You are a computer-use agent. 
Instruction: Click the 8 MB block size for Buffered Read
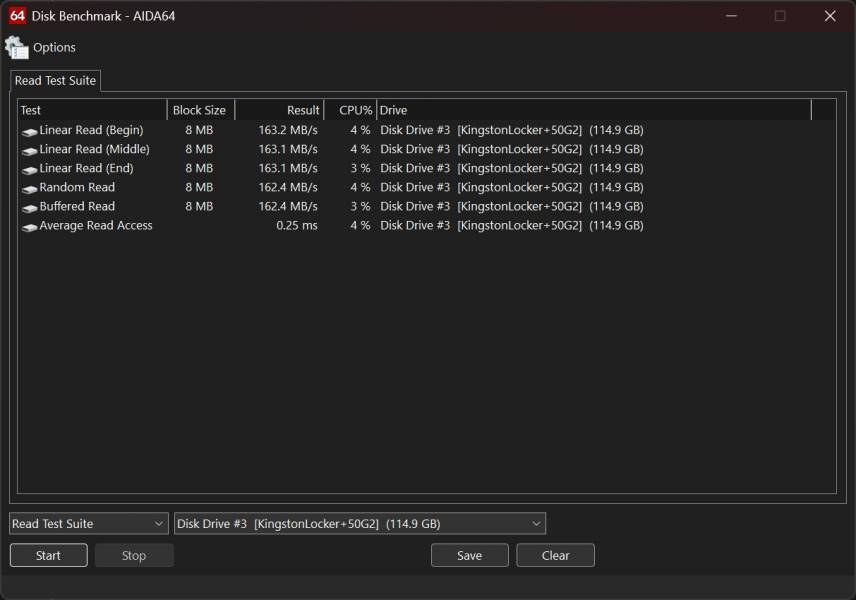(x=199, y=206)
